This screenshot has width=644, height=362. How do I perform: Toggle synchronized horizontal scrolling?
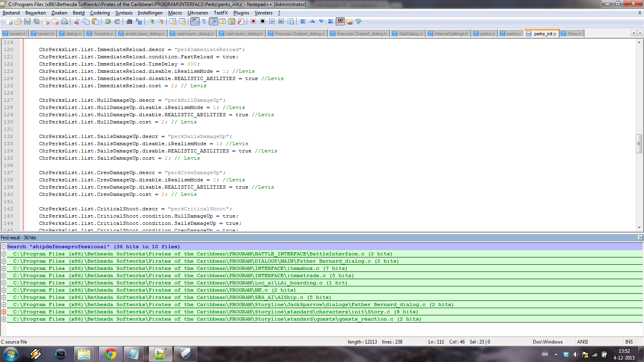pyautogui.click(x=182, y=21)
